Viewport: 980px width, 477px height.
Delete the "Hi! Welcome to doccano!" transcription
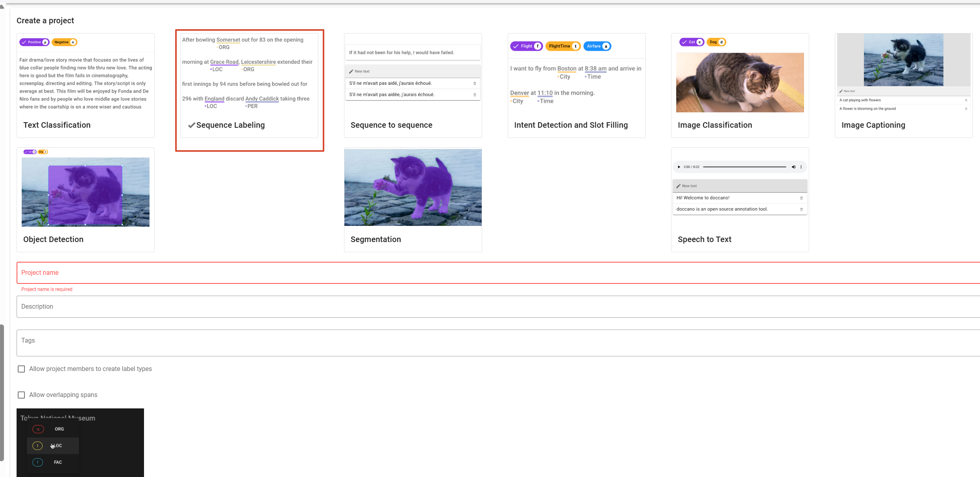click(x=801, y=198)
